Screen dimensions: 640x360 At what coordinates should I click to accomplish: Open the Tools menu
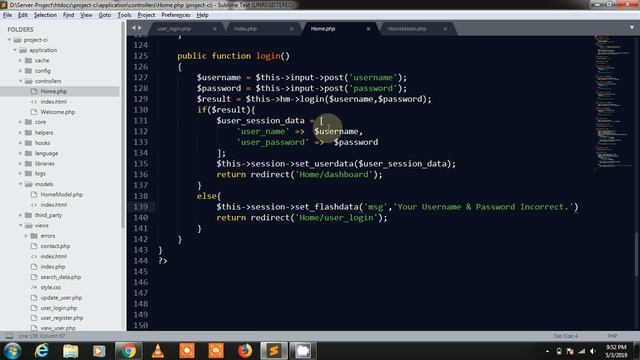pyautogui.click(x=124, y=15)
